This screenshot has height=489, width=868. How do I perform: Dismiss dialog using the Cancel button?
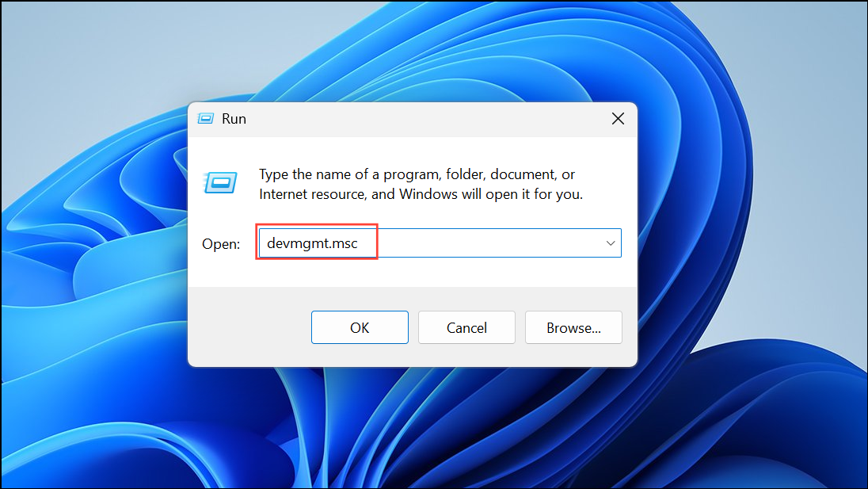click(466, 327)
